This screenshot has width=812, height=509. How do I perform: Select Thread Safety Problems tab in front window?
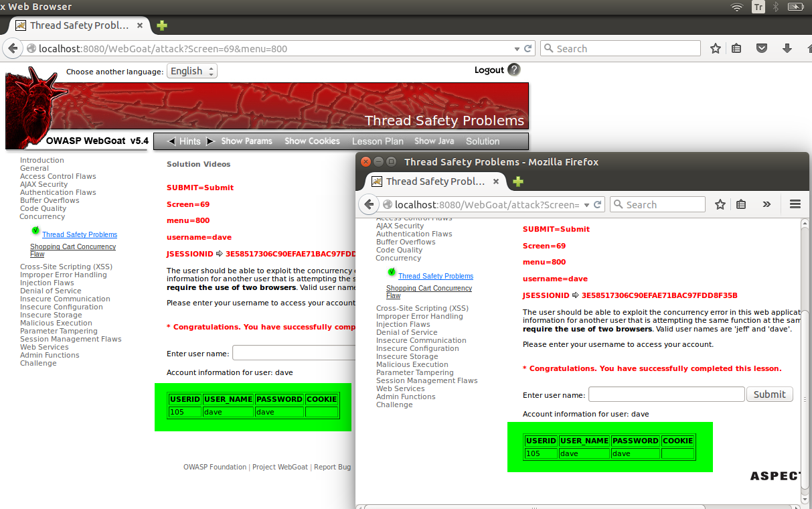pyautogui.click(x=436, y=181)
